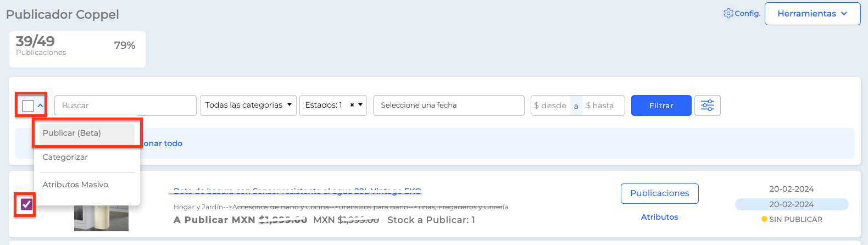
Task: Clear the Estados filter with the x icon
Action: pos(352,105)
